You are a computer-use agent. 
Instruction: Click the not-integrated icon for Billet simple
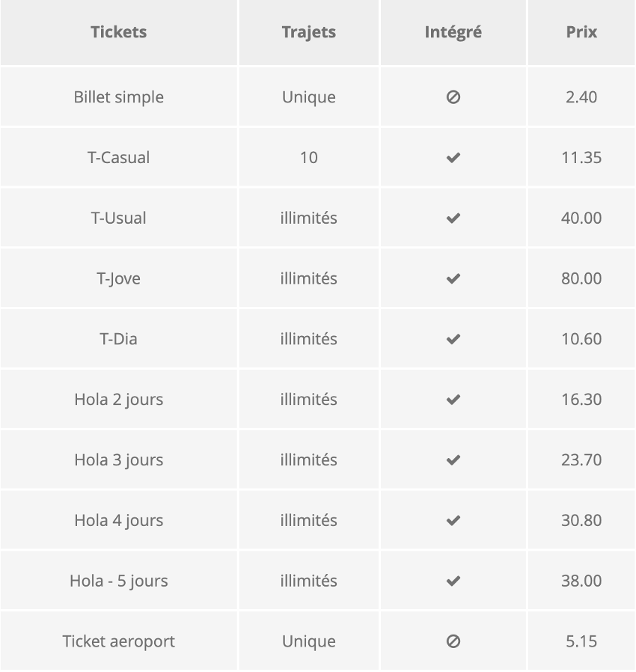point(453,97)
